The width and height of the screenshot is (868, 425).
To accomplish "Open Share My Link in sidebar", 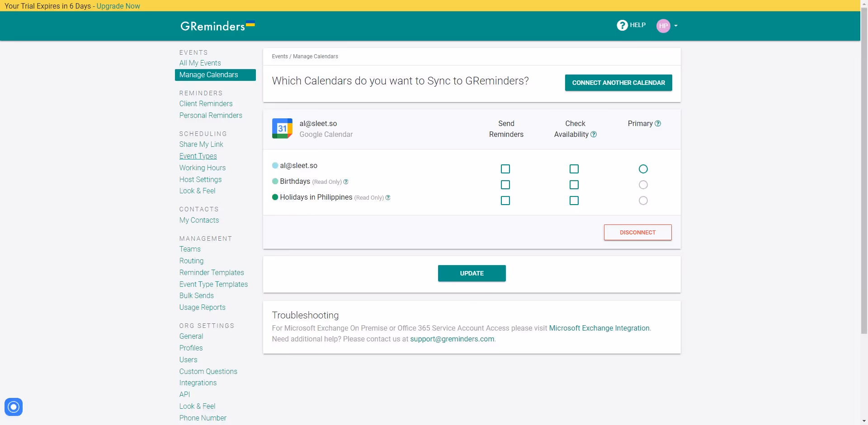I will pyautogui.click(x=201, y=145).
